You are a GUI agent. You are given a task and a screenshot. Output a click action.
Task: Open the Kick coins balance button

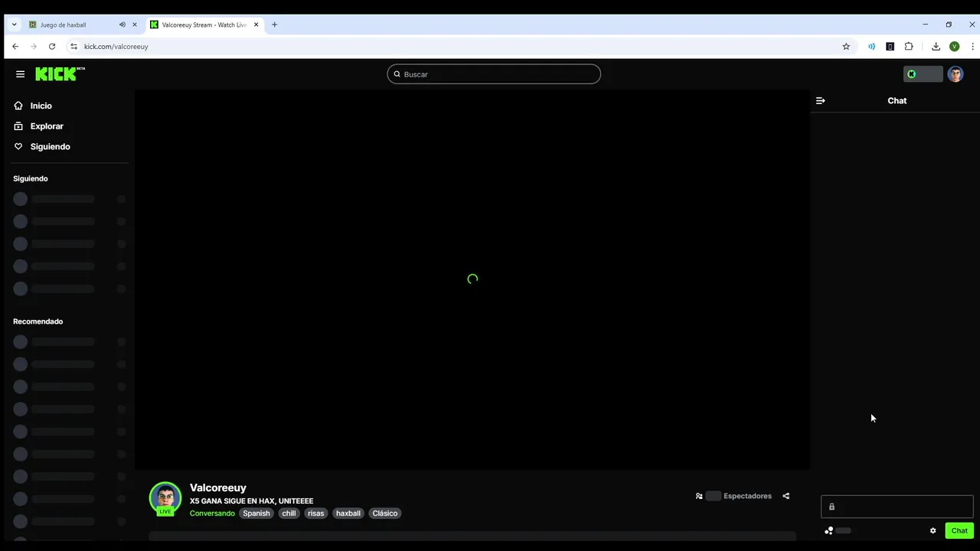923,74
